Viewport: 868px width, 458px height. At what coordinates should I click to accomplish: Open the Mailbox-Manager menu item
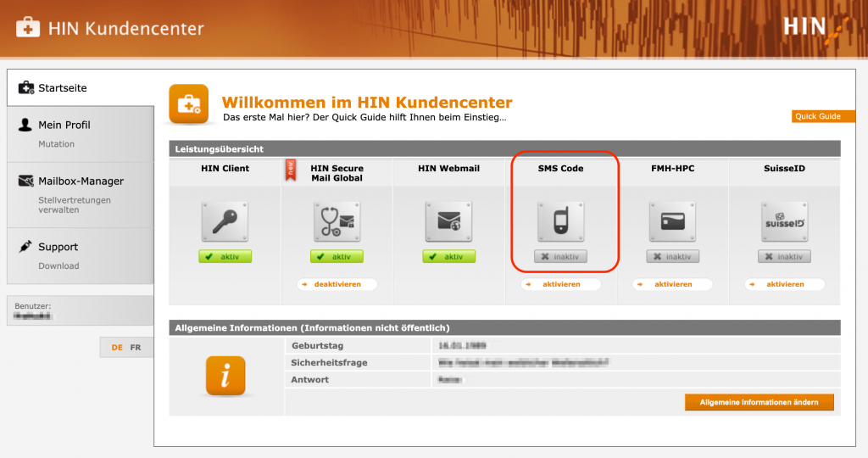point(81,182)
